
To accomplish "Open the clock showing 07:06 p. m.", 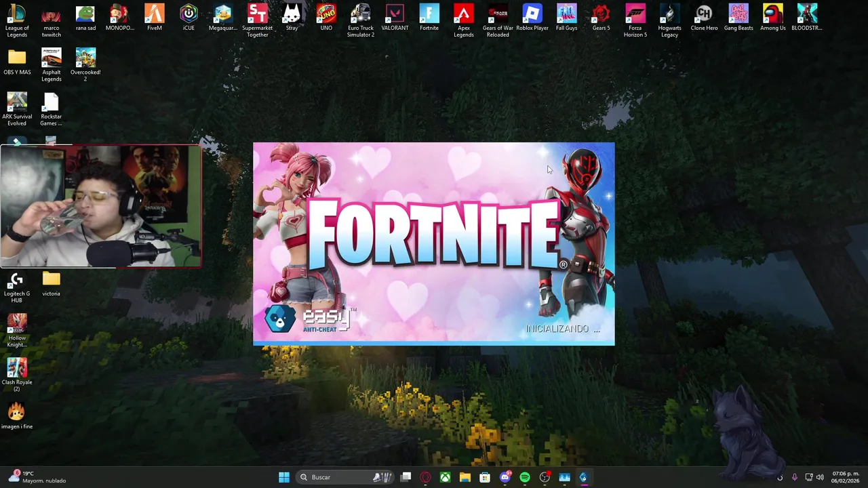I will [x=846, y=477].
